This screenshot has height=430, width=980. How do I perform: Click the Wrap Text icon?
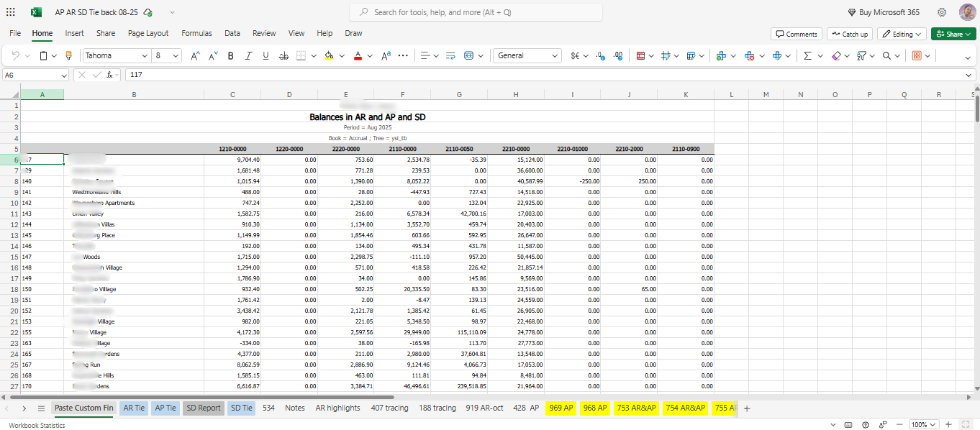tap(451, 55)
